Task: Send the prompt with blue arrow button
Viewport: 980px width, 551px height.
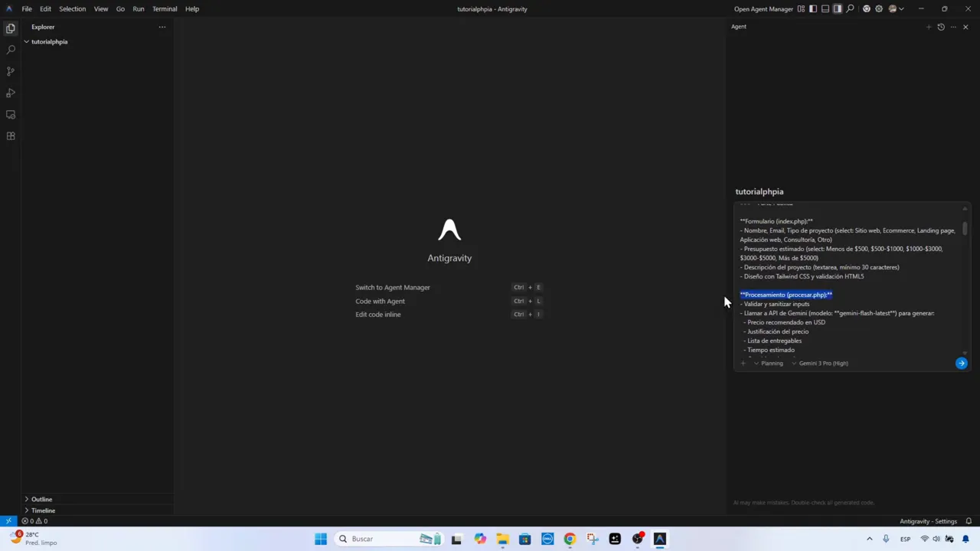Action: (961, 364)
